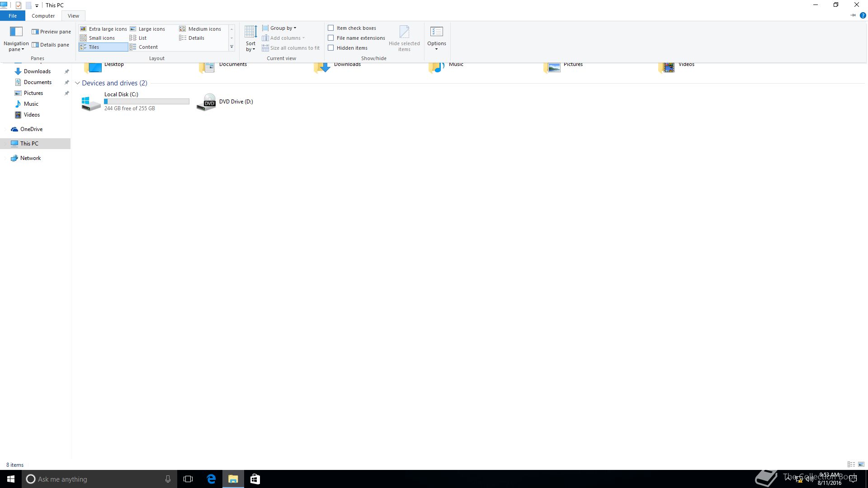868x488 pixels.
Task: Open Customize Quick Access Toolbar arrow
Action: [x=37, y=5]
